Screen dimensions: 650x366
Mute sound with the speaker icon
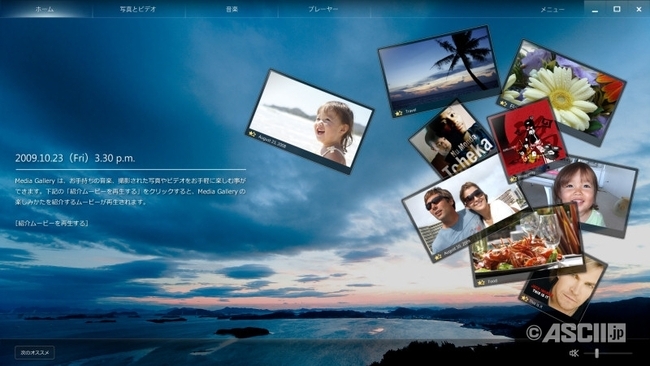(x=574, y=353)
